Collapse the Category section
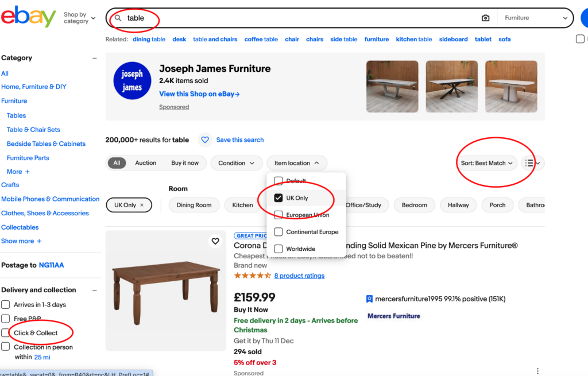The width and height of the screenshot is (588, 376). (95, 58)
